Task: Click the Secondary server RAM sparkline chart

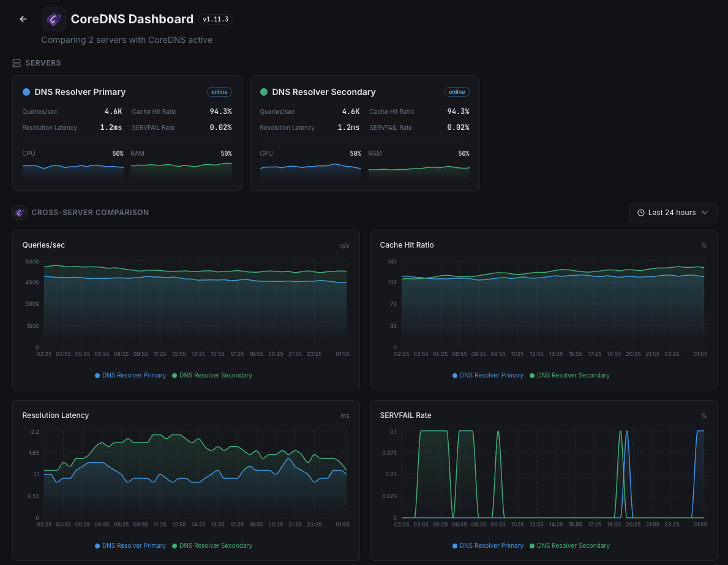Action: (x=419, y=171)
